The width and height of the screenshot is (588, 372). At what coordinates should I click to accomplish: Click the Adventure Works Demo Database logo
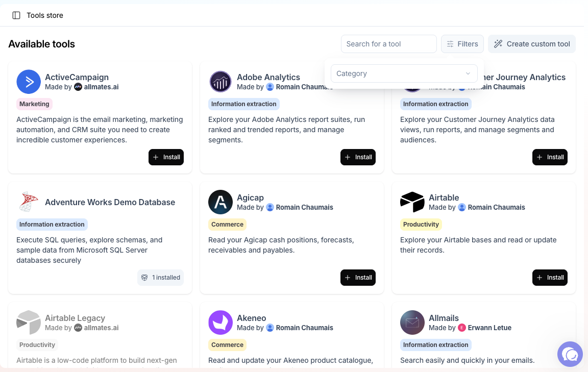click(x=29, y=202)
